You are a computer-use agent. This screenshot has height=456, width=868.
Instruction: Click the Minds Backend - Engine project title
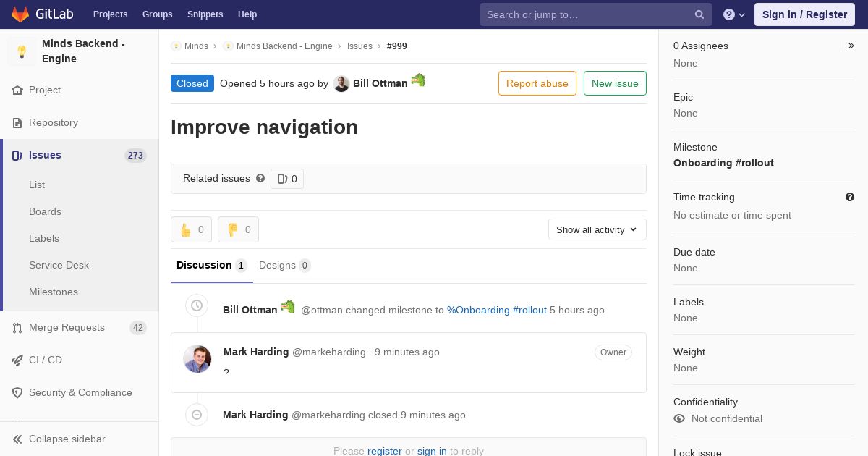coord(83,51)
